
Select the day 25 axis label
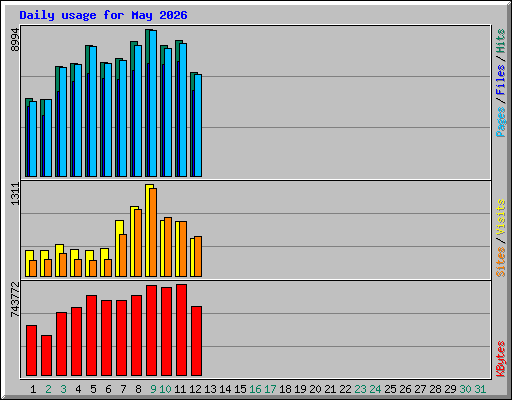click(390, 389)
